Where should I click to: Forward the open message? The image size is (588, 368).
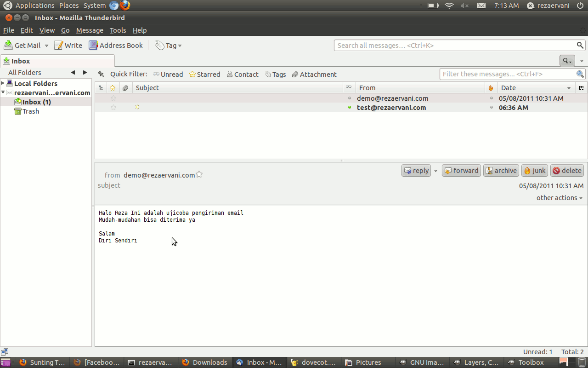coord(461,171)
